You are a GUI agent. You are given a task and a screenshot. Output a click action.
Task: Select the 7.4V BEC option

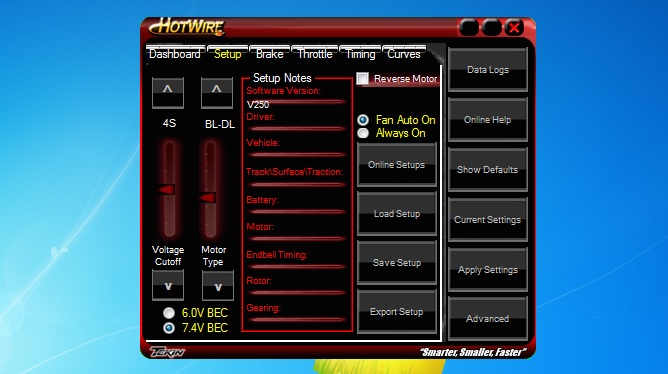[x=169, y=328]
